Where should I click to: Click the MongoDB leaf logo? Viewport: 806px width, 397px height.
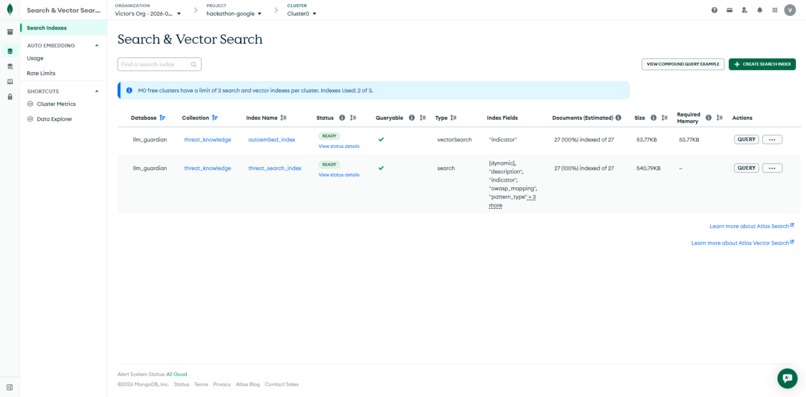click(10, 10)
